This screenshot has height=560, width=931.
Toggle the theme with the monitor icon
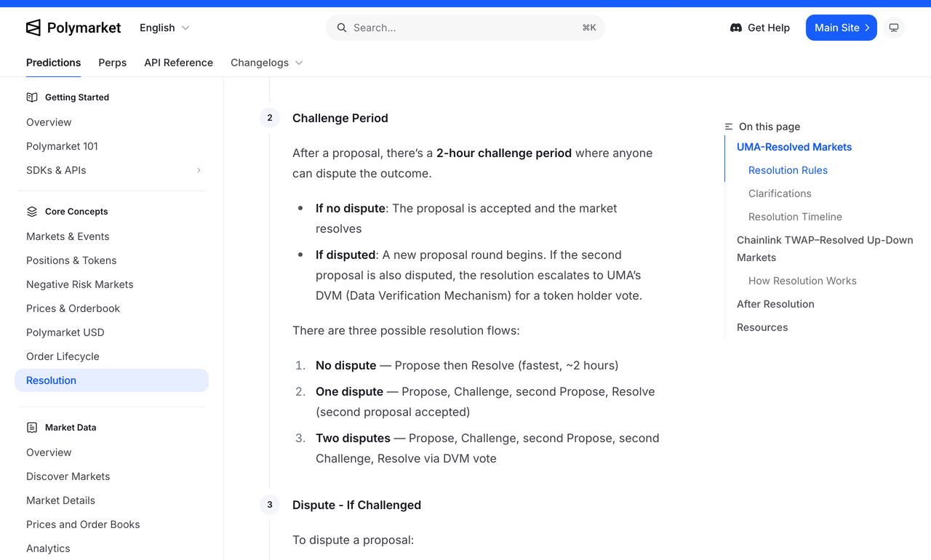[x=894, y=28]
